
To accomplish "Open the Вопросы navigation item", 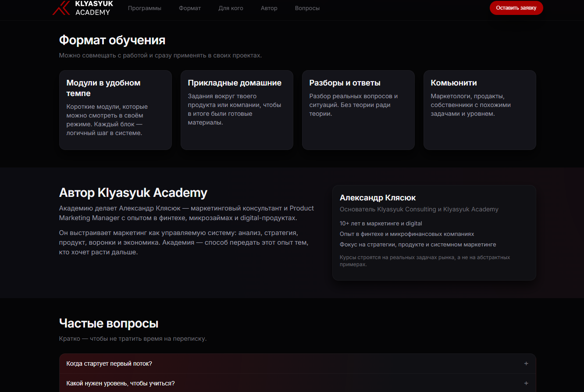I will tap(307, 8).
